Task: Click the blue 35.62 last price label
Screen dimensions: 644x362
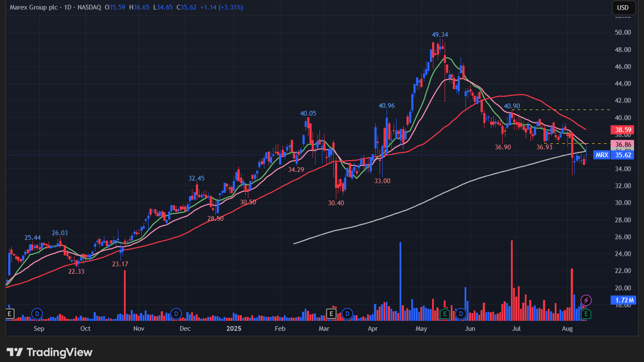Action: (623, 155)
